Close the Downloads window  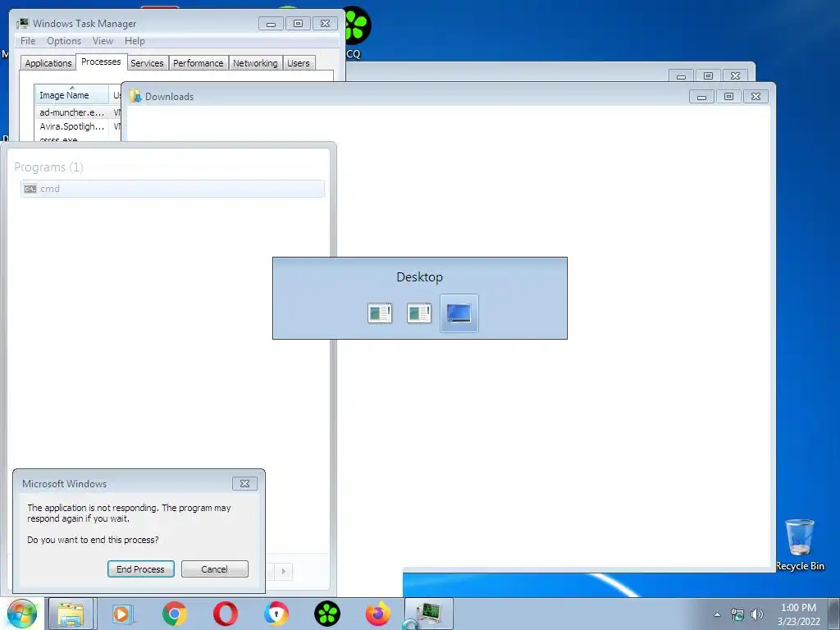(x=756, y=97)
